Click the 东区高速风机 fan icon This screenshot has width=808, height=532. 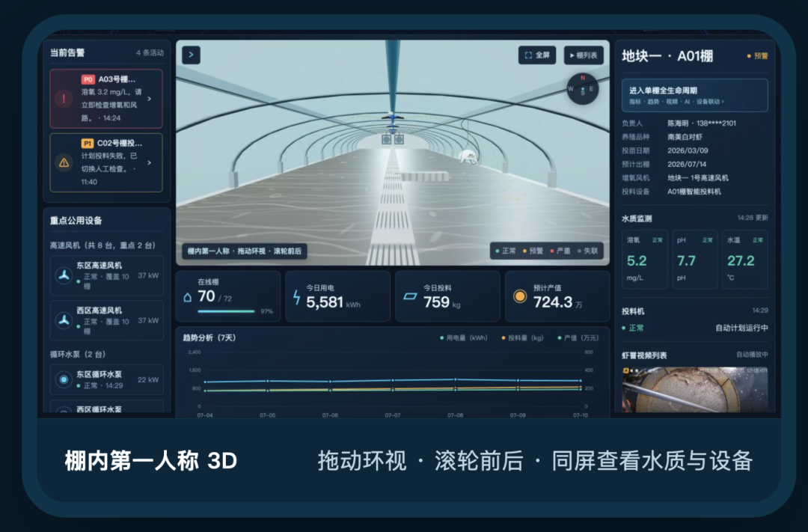pyautogui.click(x=64, y=275)
